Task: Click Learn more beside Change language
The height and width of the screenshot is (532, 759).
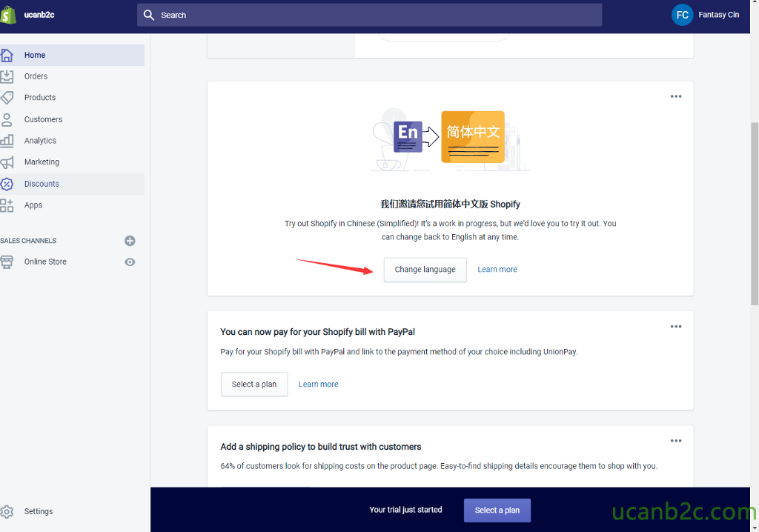Action: pyautogui.click(x=497, y=270)
